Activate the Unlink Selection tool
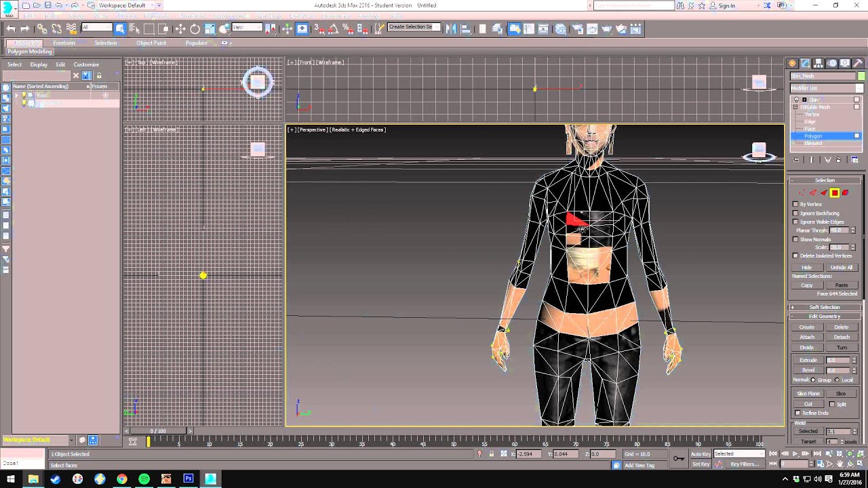This screenshot has width=868, height=488. tap(56, 28)
